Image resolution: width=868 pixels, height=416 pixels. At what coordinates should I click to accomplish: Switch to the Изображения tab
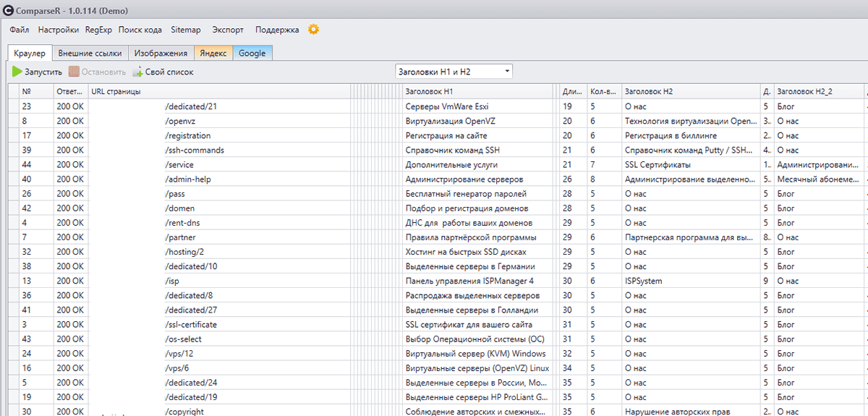pos(161,53)
